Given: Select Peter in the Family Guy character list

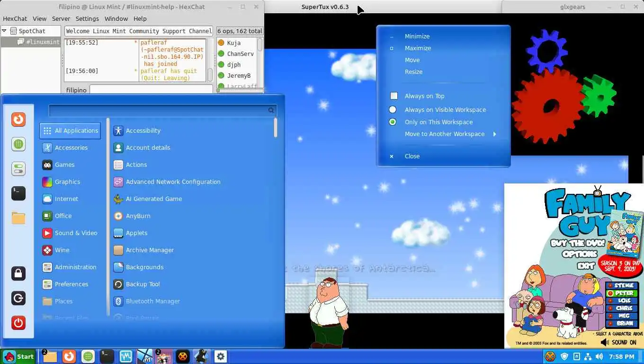Looking at the screenshot, I should 621,293.
